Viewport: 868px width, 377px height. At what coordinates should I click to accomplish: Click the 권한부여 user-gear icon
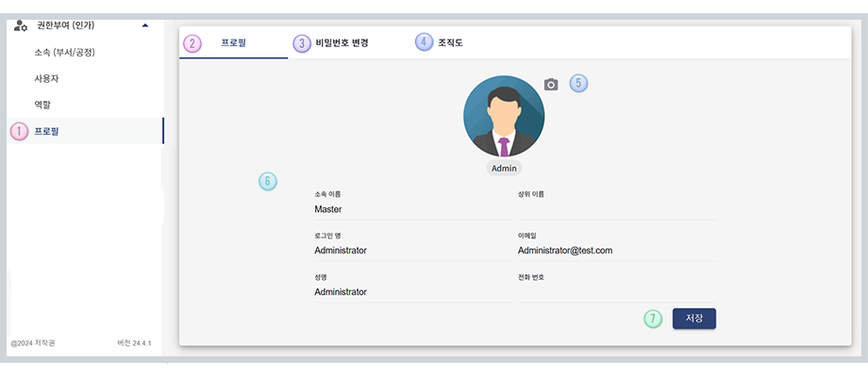(22, 25)
